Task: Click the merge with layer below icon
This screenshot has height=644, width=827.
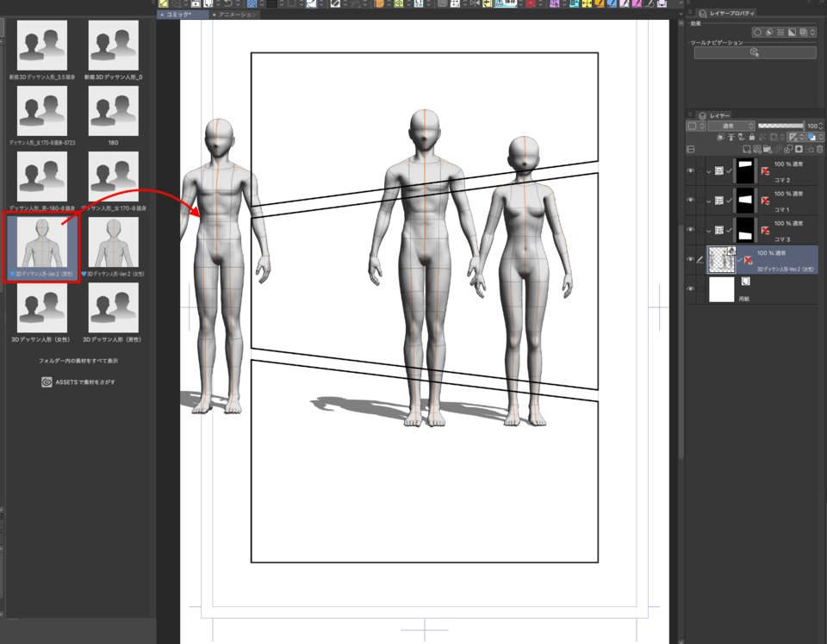Action: click(x=788, y=149)
